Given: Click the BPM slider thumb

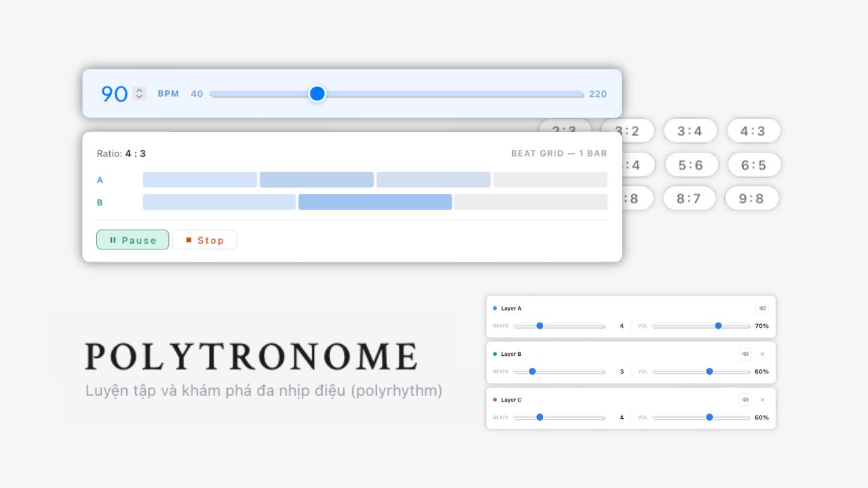Looking at the screenshot, I should [317, 94].
